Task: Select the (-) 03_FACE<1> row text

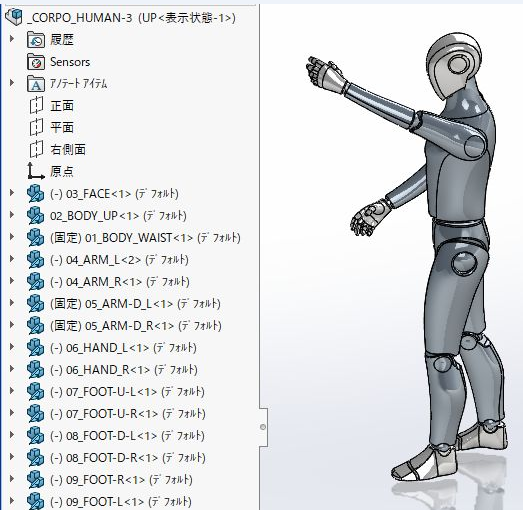Action: (114, 194)
